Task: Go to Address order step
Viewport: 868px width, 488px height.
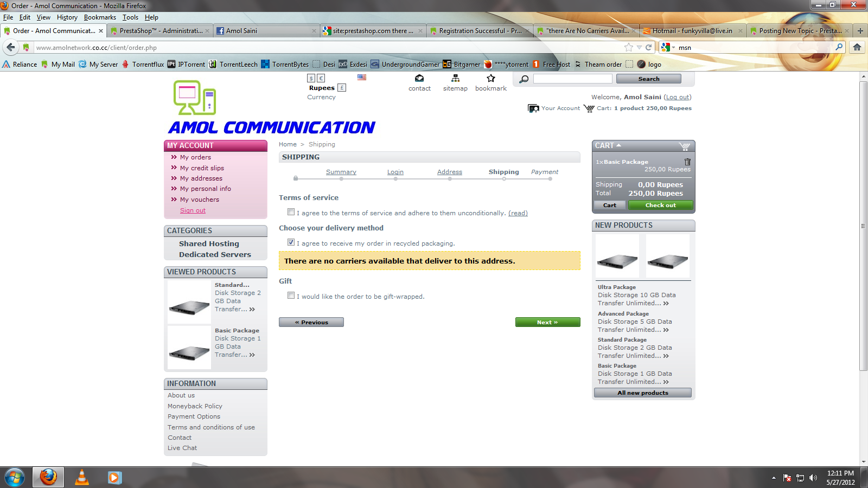Action: click(x=449, y=172)
